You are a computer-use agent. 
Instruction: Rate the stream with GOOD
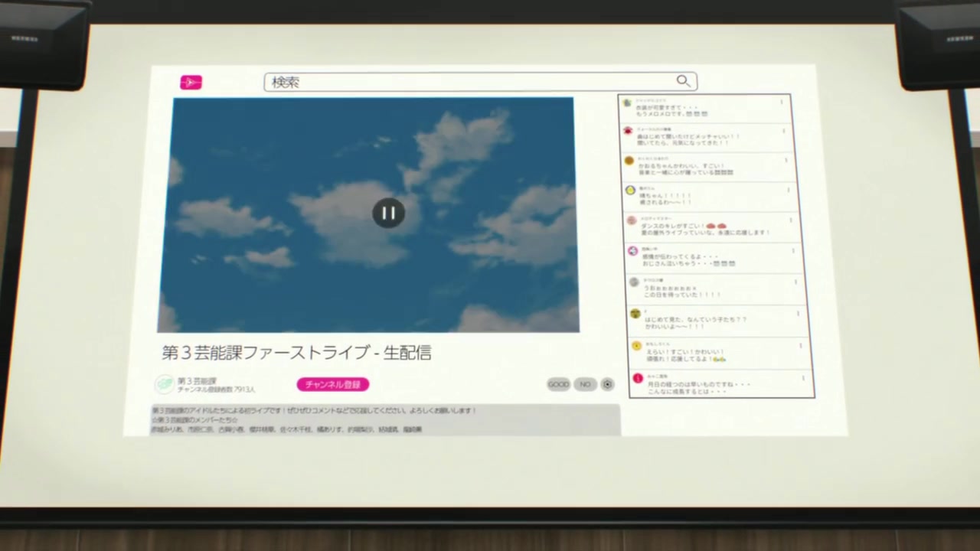click(558, 384)
